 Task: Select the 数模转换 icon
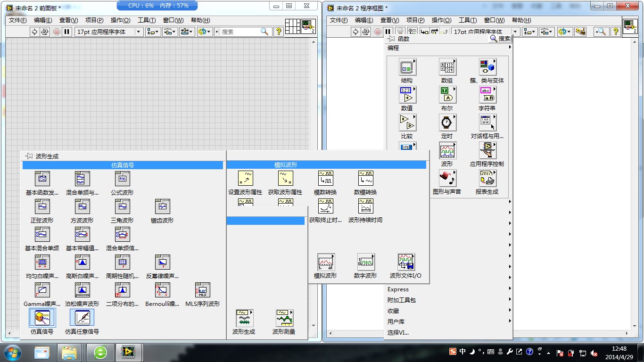pos(365,178)
